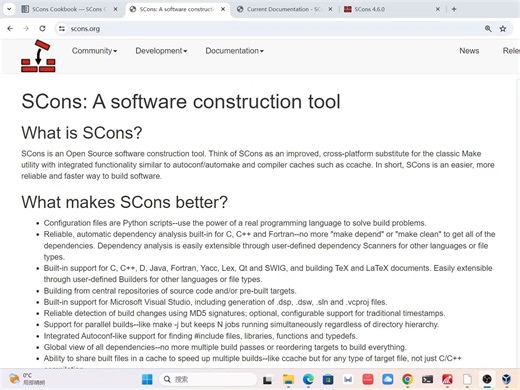Viewport: 520px width, 390px height.
Task: Open the blue cloud app in the taskbar
Action: point(387,379)
